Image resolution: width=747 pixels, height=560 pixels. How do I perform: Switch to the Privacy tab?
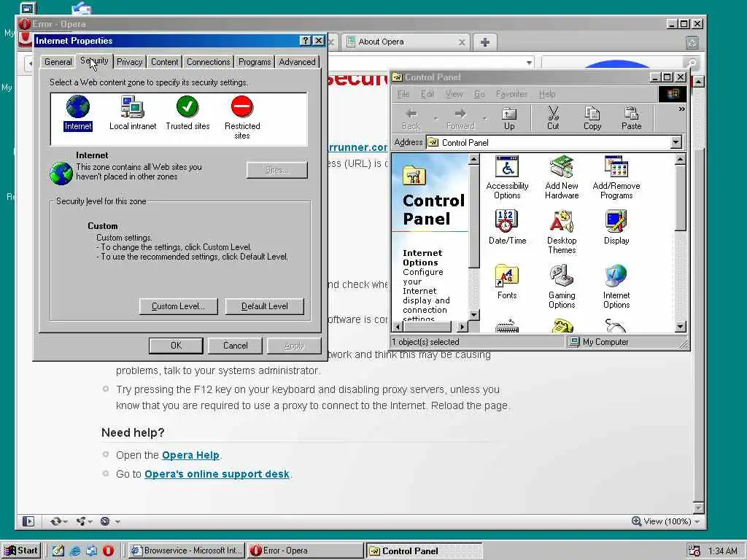pyautogui.click(x=130, y=62)
